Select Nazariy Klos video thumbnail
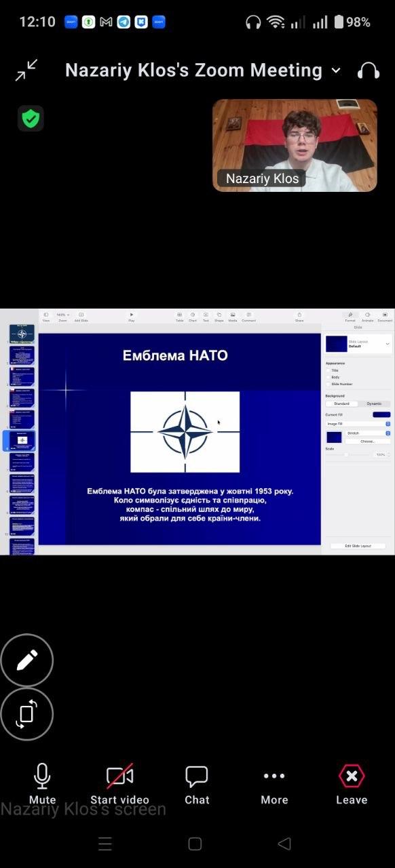Image resolution: width=395 pixels, height=868 pixels. point(295,145)
